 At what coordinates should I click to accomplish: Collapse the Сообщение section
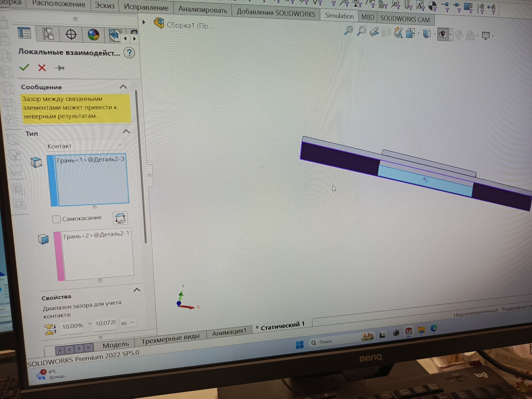[123, 87]
